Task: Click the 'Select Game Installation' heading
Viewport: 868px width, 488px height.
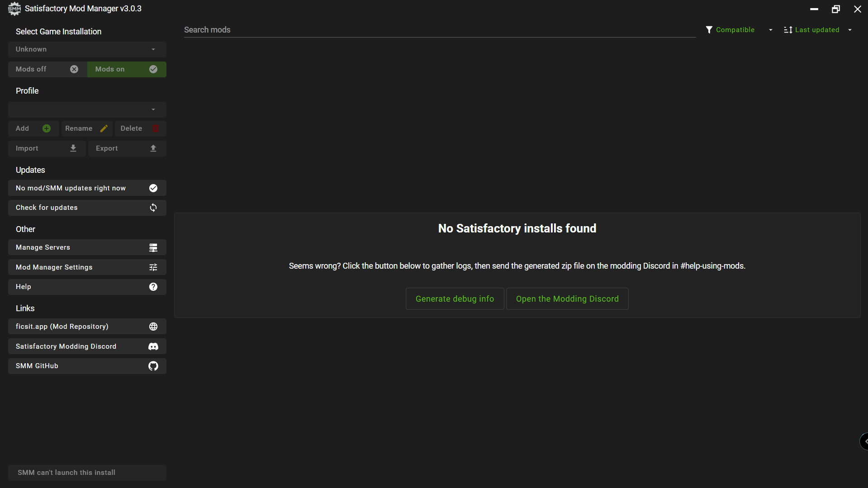Action: click(x=58, y=32)
